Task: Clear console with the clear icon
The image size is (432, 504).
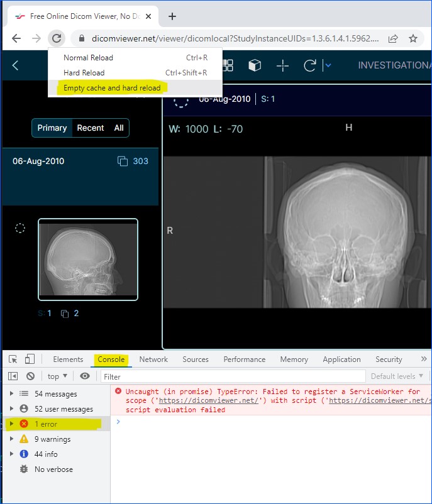Action: pyautogui.click(x=30, y=376)
